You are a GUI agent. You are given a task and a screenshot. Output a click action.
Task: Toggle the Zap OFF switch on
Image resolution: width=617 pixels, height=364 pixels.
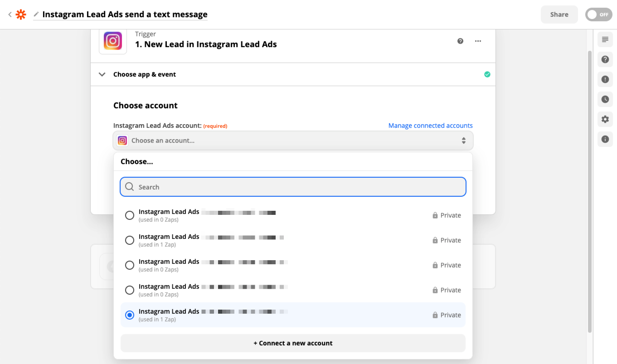[598, 15]
